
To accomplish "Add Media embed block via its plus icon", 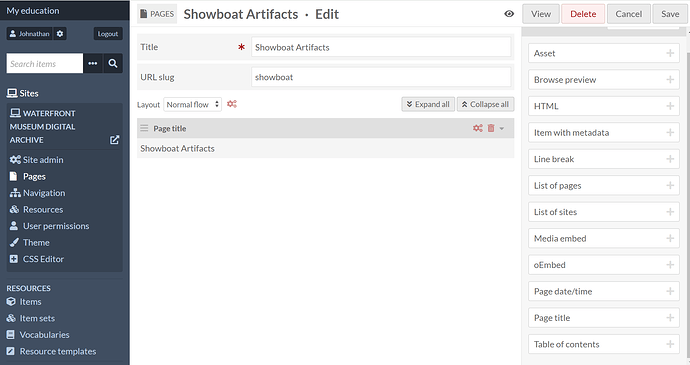I will (x=670, y=238).
